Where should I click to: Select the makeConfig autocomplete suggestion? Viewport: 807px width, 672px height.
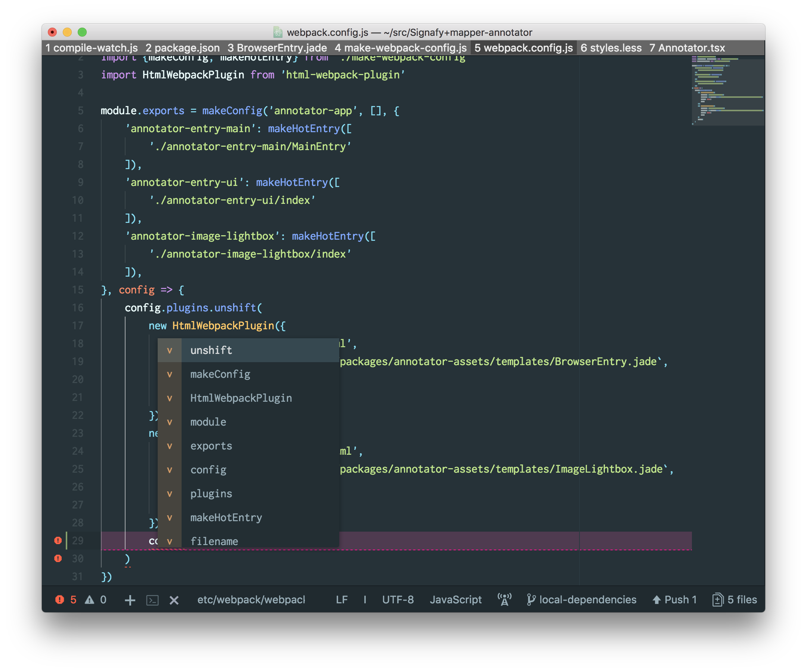point(220,374)
